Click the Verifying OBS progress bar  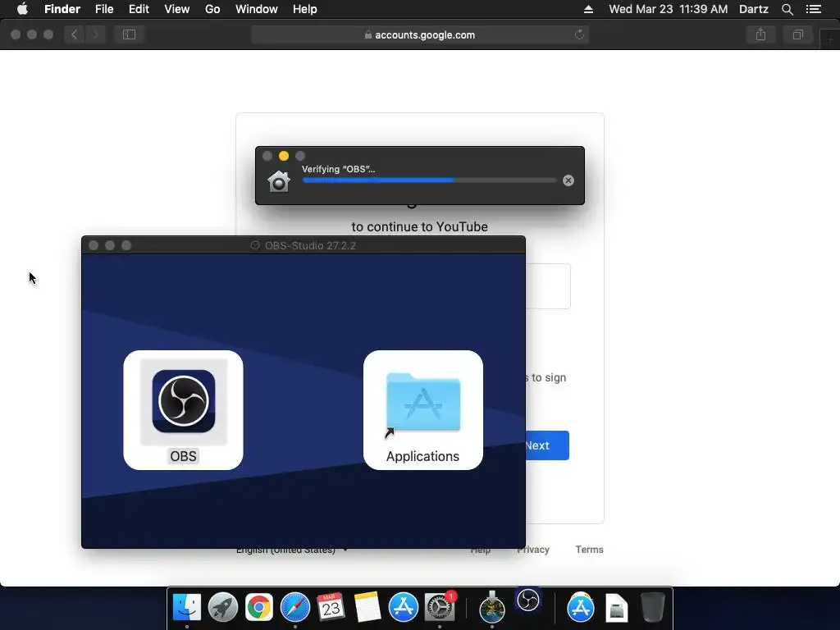430,180
